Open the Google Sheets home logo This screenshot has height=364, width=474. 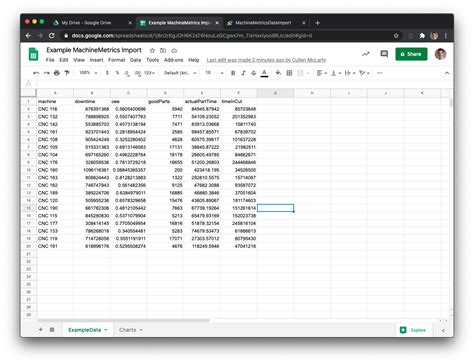pyautogui.click(x=33, y=54)
